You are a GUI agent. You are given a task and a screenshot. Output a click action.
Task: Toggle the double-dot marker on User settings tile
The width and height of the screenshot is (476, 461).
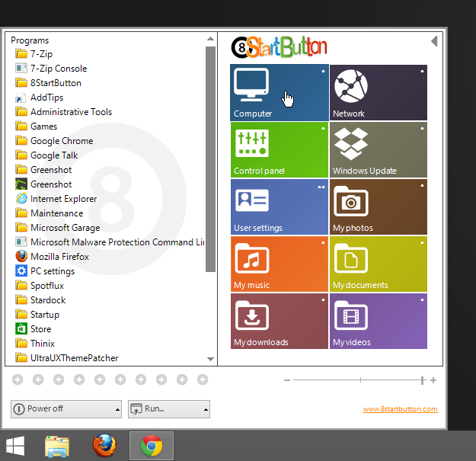coord(321,187)
